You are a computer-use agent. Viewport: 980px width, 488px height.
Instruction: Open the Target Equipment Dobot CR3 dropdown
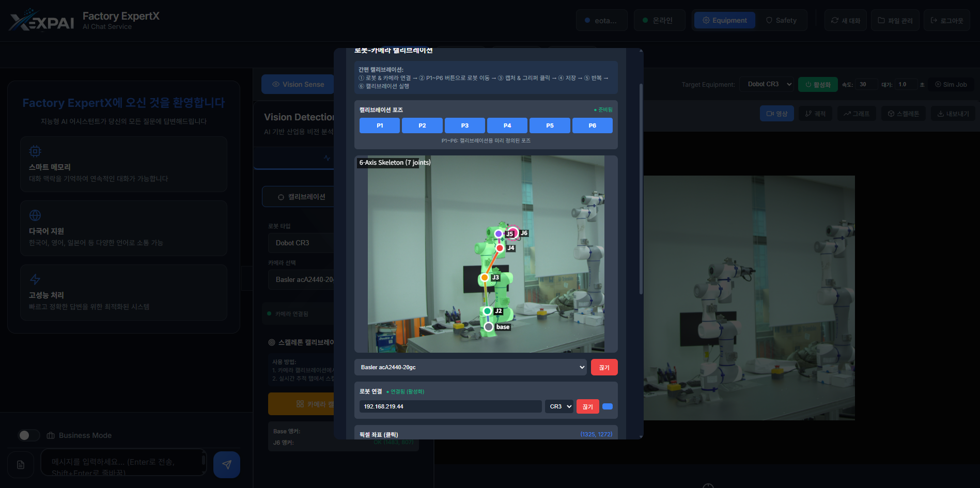click(767, 84)
